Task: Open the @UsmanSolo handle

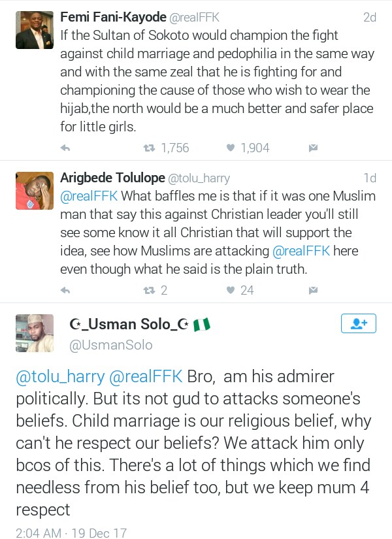Action: point(110,345)
